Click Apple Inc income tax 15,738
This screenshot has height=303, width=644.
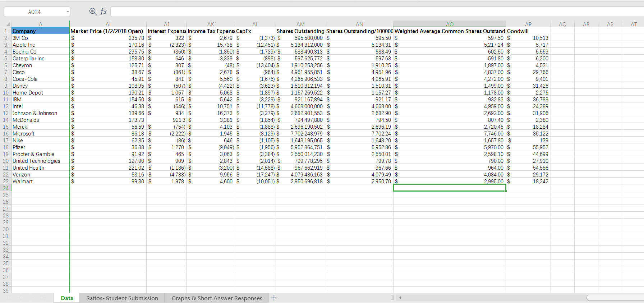point(211,45)
